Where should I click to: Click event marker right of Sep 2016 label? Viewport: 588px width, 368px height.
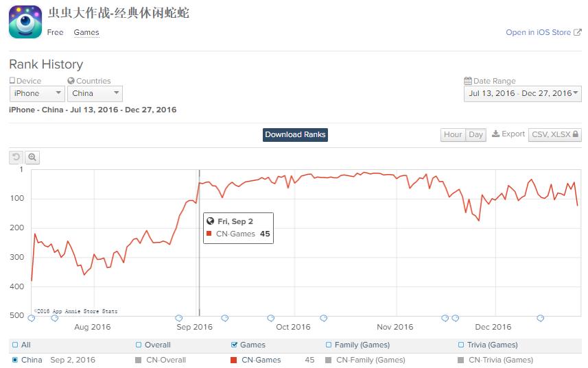point(224,318)
